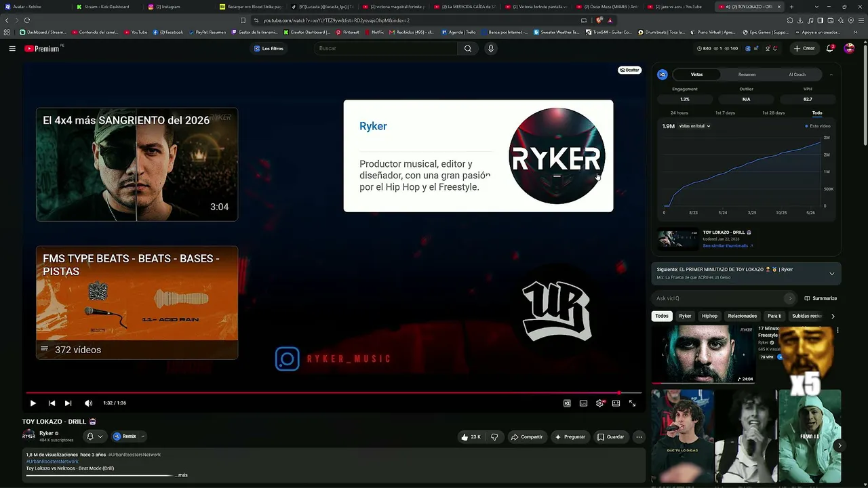
Task: Click the Los filtros button in the header
Action: coord(269,49)
